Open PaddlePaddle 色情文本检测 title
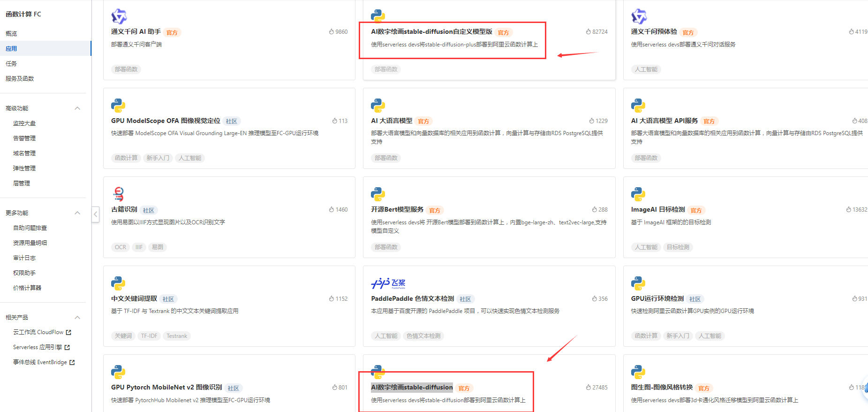This screenshot has height=412, width=868. pos(413,298)
